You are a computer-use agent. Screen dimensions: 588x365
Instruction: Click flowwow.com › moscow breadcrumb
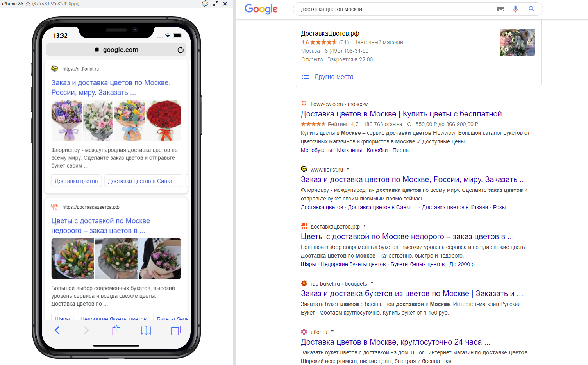point(339,104)
